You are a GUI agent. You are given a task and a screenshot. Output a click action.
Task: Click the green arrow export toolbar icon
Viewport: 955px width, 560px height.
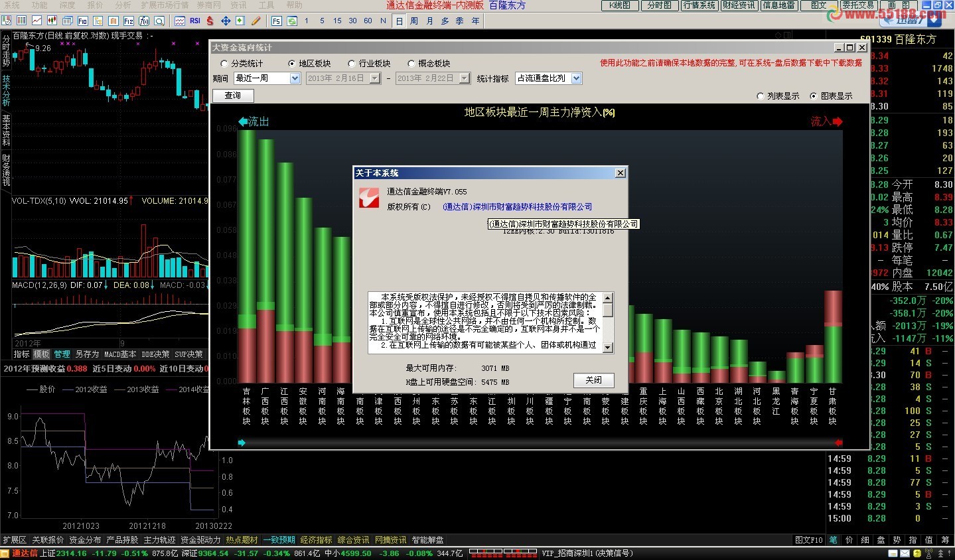pyautogui.click(x=240, y=21)
